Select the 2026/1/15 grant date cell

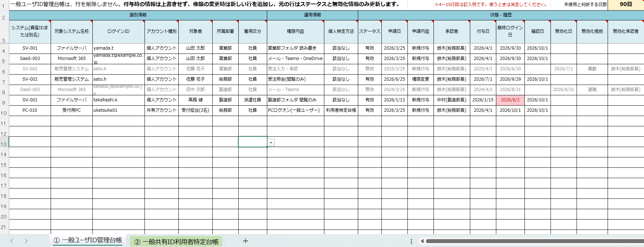point(483,100)
